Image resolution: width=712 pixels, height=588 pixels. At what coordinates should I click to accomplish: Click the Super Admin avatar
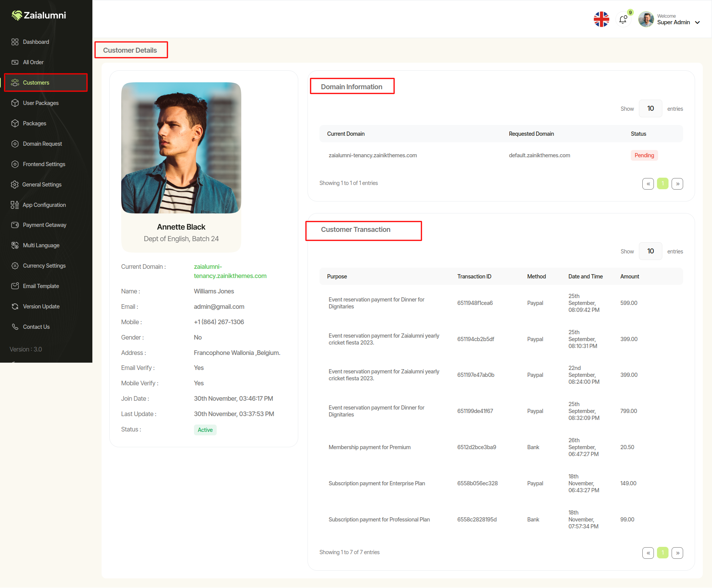[646, 19]
